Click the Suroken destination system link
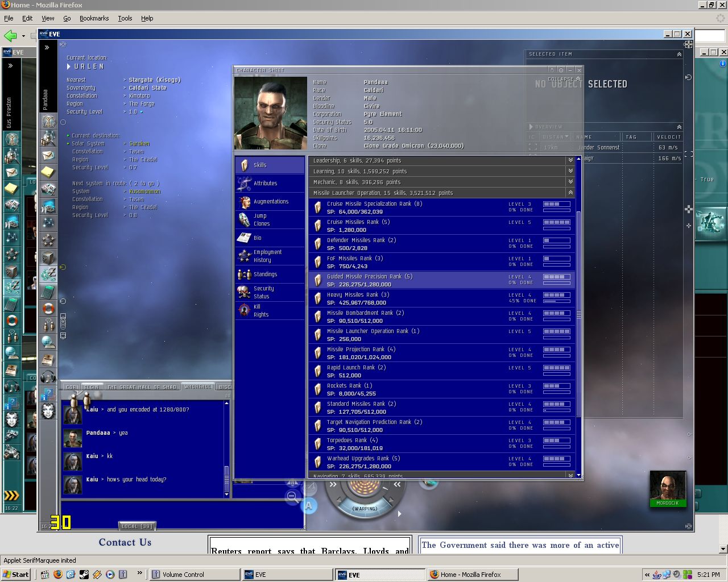This screenshot has height=582, width=728. [139, 144]
